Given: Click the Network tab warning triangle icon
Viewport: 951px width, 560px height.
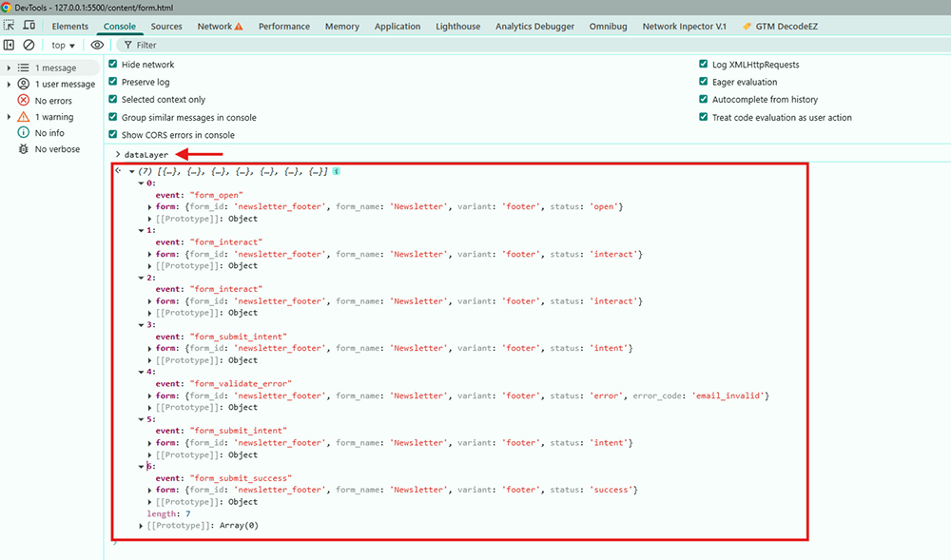Looking at the screenshot, I should (239, 27).
